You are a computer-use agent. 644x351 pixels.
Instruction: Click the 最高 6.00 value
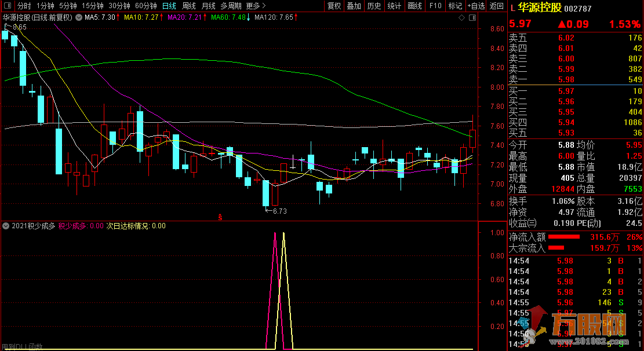(566, 156)
